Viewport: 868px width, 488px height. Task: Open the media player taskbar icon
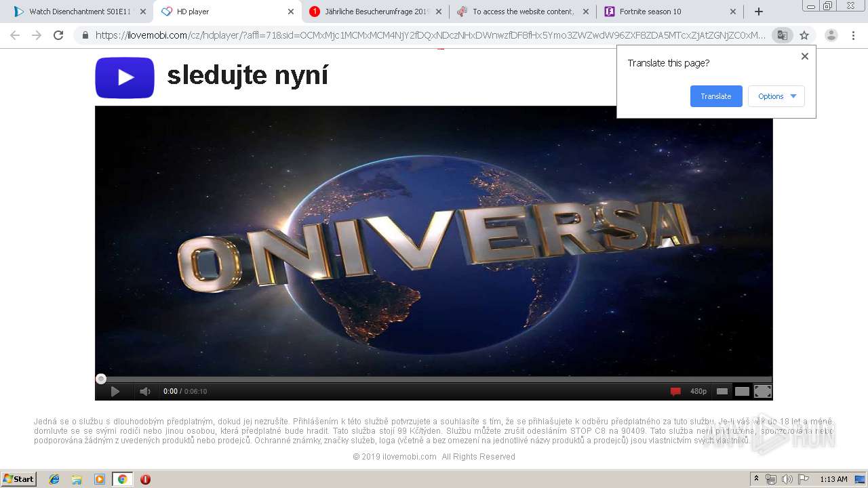(x=100, y=479)
